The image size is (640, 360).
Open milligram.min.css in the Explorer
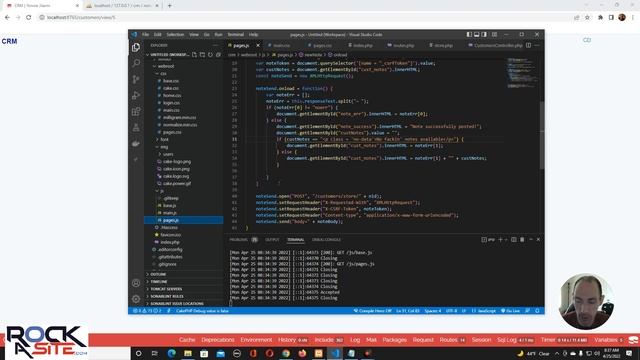[x=180, y=118]
